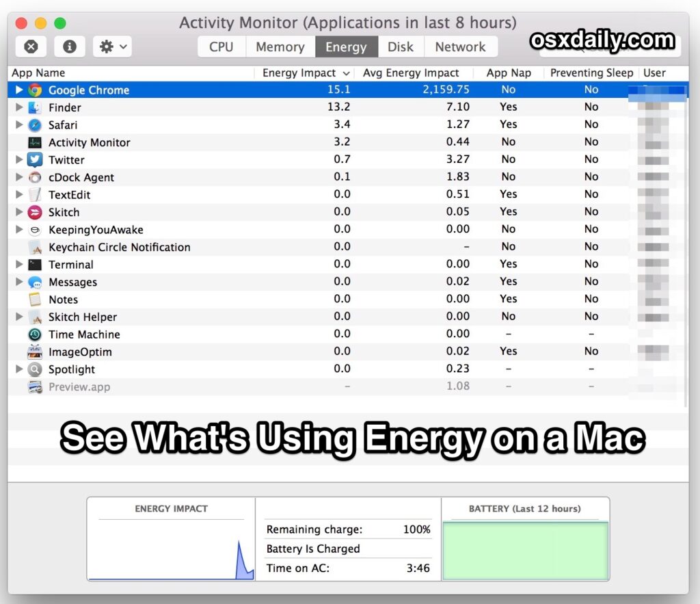Screen dimensions: 700x604
Task: Expand the Google Chrome process tree
Action: (19, 90)
